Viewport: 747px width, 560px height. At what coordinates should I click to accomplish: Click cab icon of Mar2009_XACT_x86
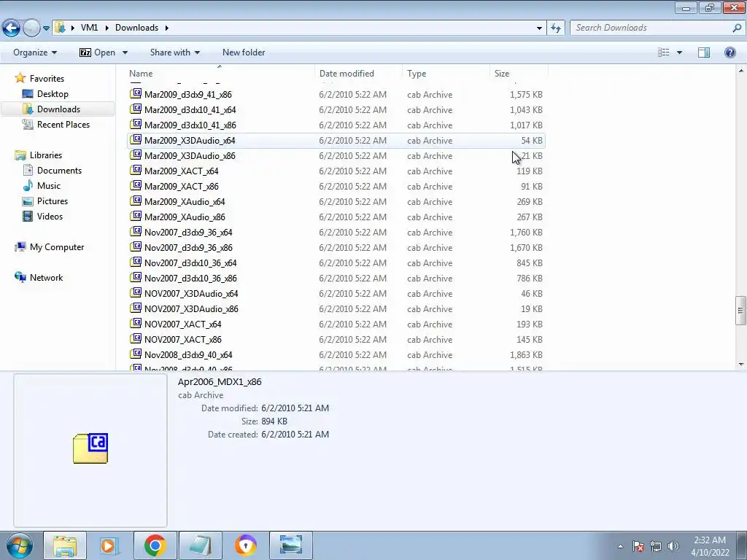pyautogui.click(x=136, y=185)
